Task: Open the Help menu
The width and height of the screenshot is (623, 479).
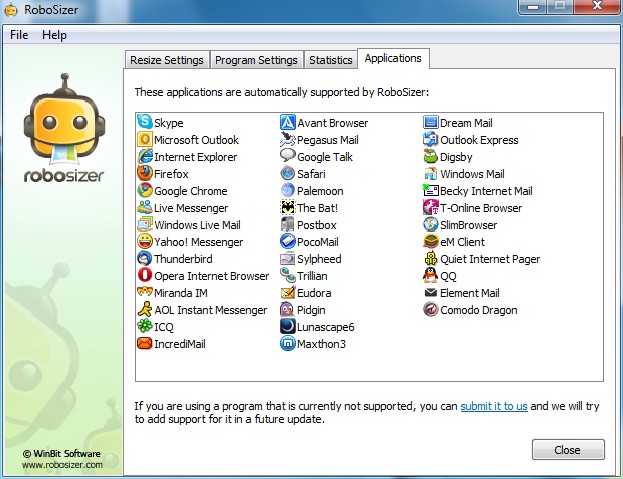Action: (x=54, y=35)
